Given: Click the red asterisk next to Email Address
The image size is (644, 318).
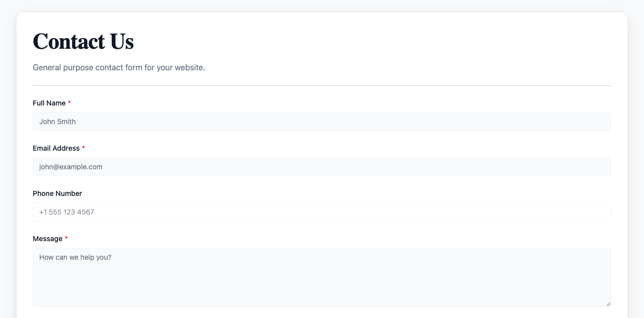Looking at the screenshot, I should pos(84,148).
